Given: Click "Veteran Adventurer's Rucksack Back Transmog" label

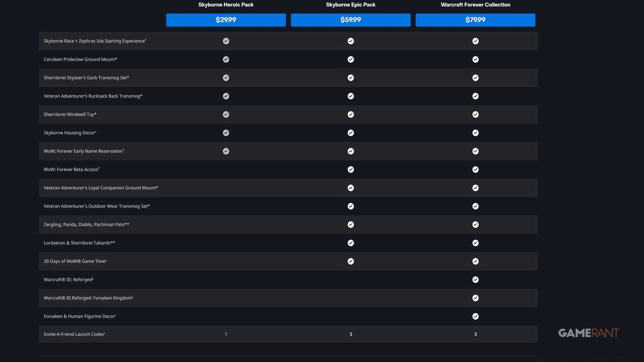Looking at the screenshot, I should click(93, 96).
